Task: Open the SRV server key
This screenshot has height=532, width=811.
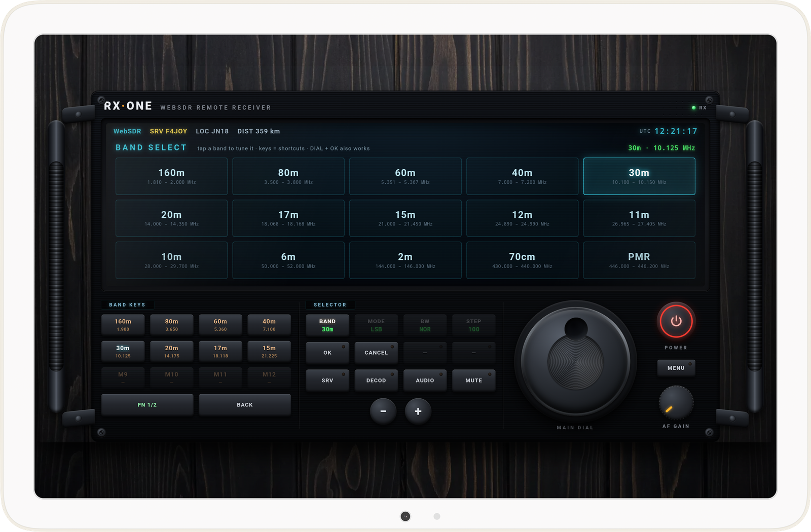Action: pos(327,381)
